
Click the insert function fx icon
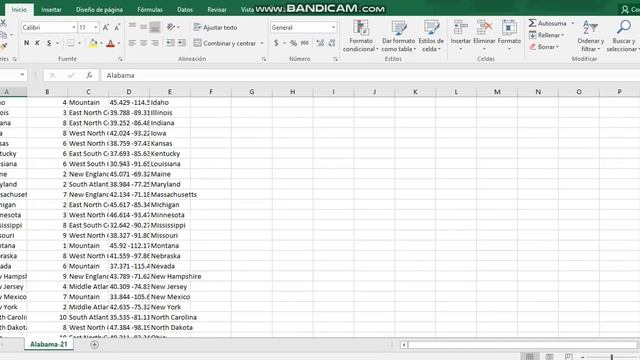(89, 75)
